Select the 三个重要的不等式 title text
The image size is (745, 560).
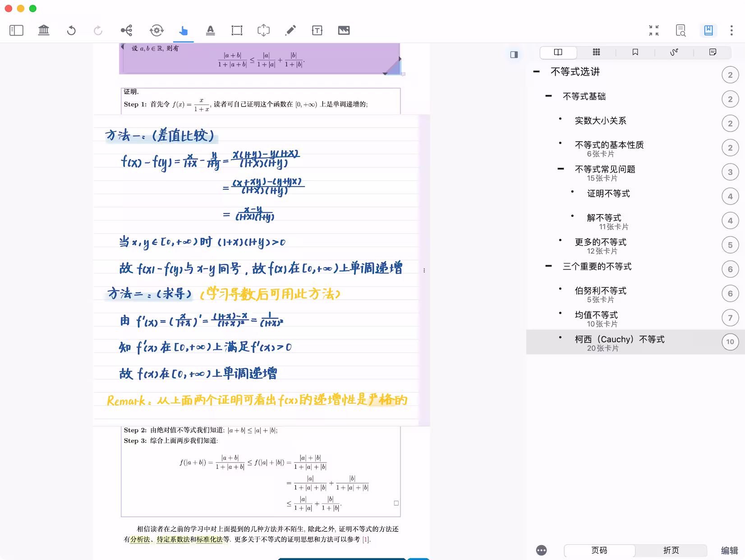(x=597, y=266)
